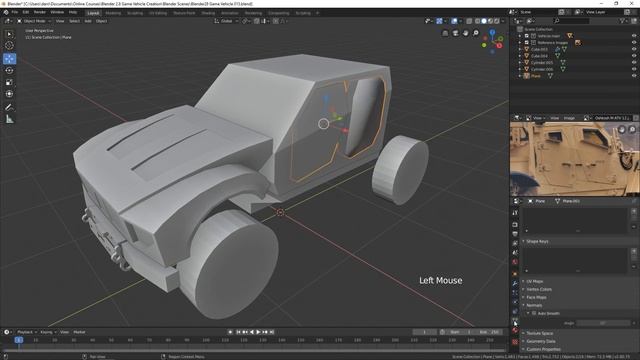Activate the Move tool
This screenshot has height=360, width=640.
click(x=9, y=59)
